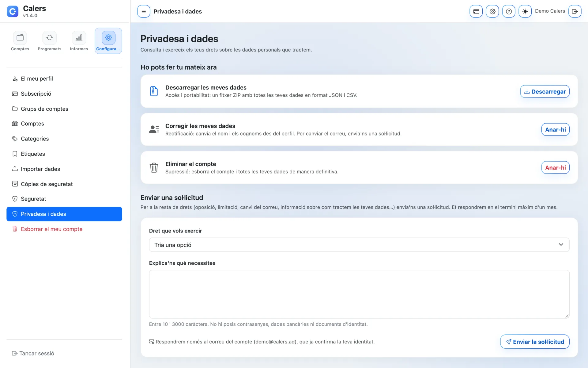The image size is (588, 368).
Task: Open settings gear icon in top bar
Action: (492, 11)
